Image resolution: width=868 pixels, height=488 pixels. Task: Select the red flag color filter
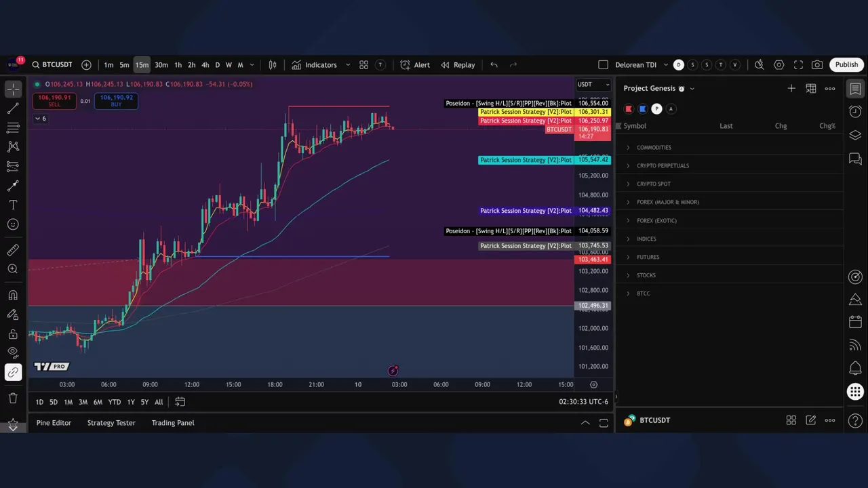click(629, 109)
